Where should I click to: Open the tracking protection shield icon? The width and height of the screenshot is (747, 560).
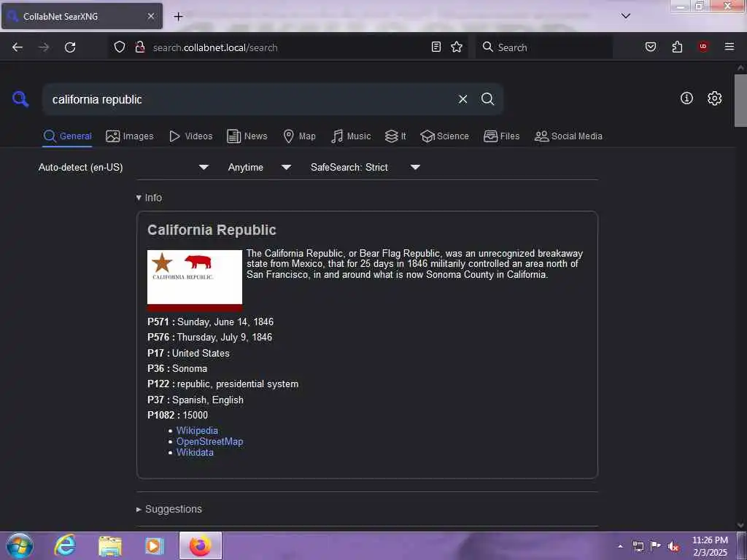[x=120, y=47]
